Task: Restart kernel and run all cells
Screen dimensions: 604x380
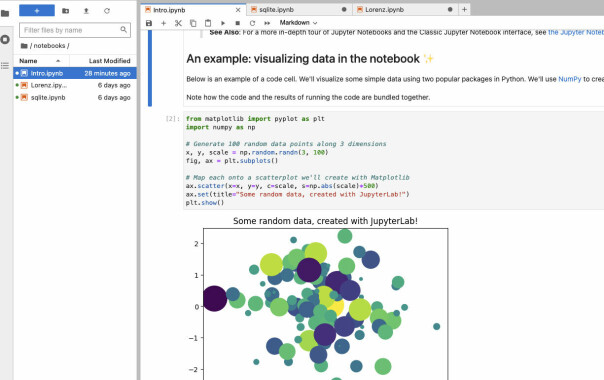Action: (x=267, y=23)
